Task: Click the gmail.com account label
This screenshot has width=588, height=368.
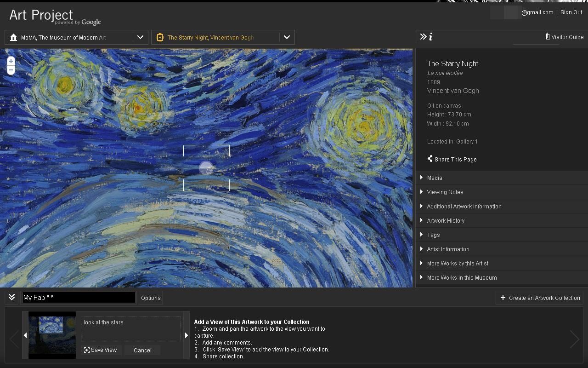Action: tap(537, 12)
